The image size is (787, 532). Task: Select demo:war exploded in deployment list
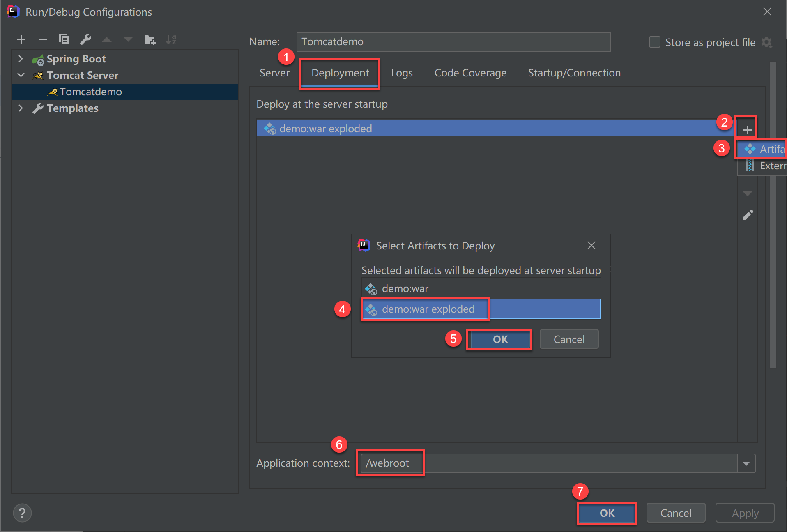pyautogui.click(x=497, y=129)
